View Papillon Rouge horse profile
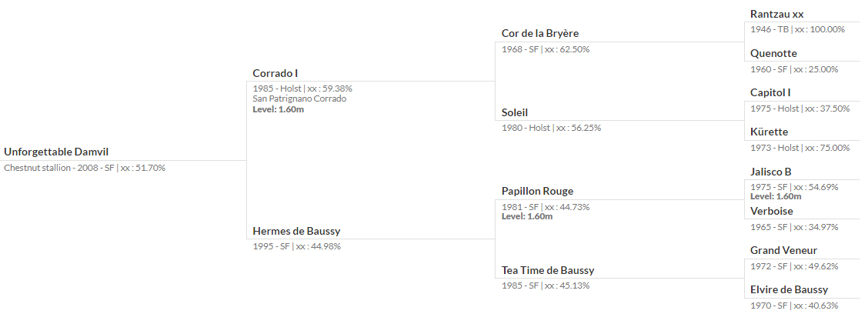 (538, 191)
